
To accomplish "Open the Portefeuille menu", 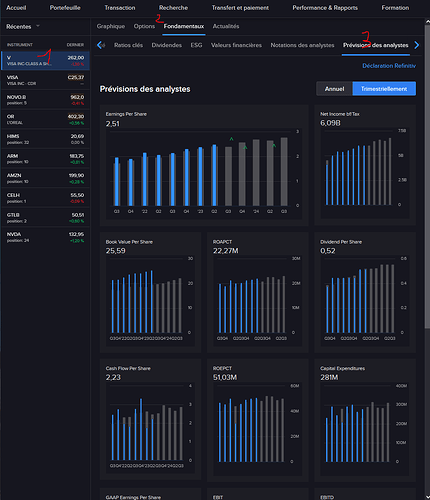I will [x=65, y=8].
